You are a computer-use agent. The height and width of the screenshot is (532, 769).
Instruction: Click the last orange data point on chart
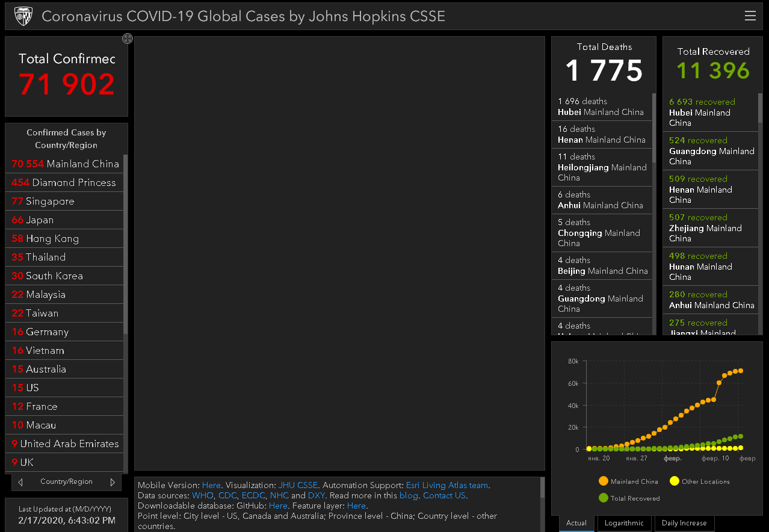point(741,371)
